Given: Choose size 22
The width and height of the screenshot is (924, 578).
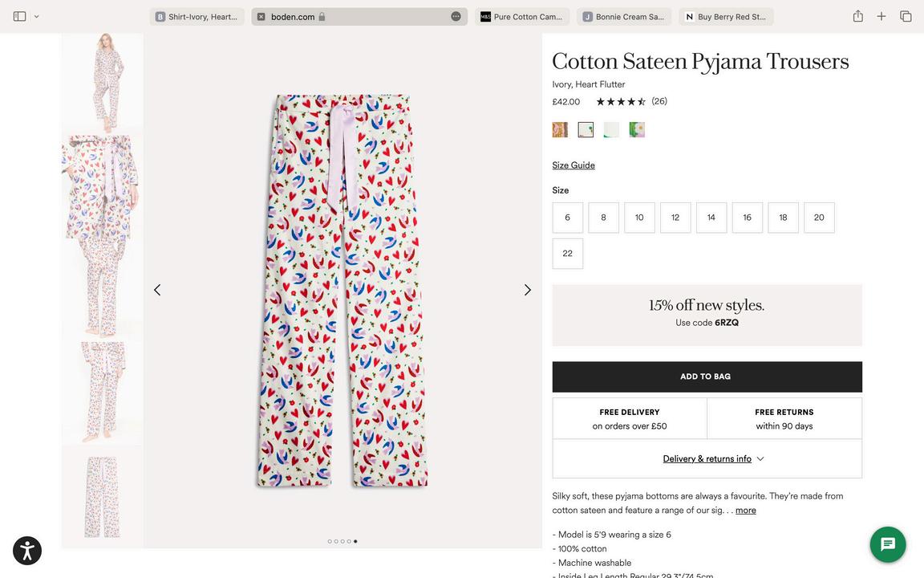Looking at the screenshot, I should point(567,254).
